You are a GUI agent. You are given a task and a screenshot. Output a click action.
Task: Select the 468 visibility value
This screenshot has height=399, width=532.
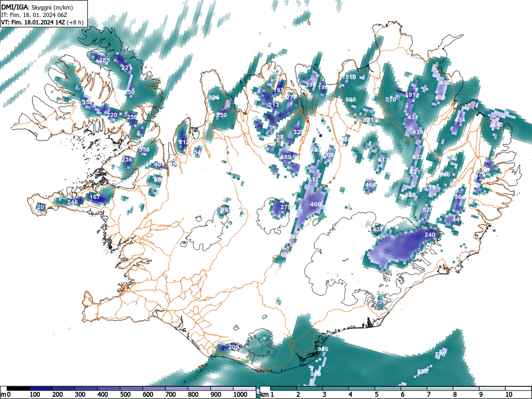coord(370,185)
